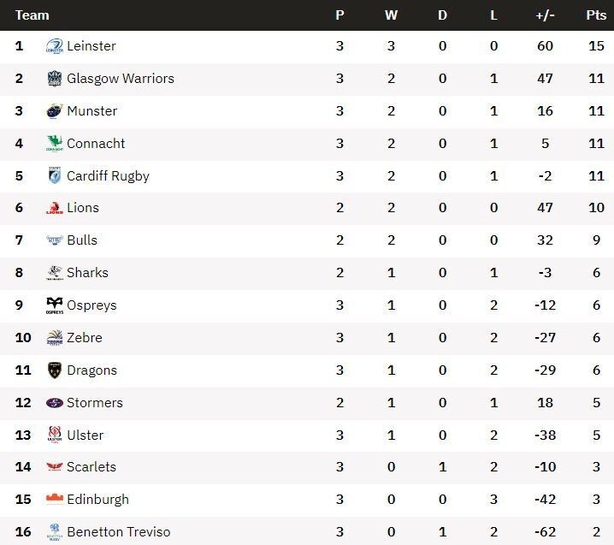This screenshot has width=614, height=545.
Task: Click the Glasgow Warriors crest icon
Action: click(54, 79)
